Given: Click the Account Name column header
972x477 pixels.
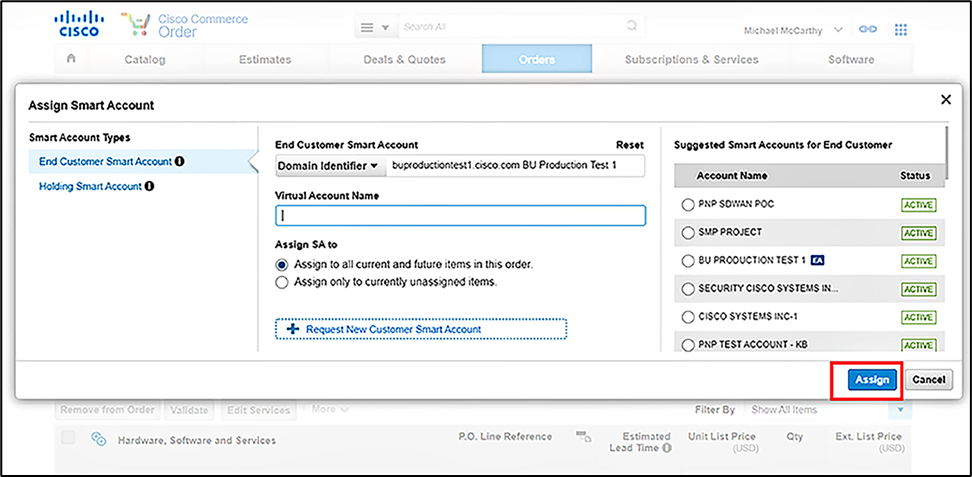Looking at the screenshot, I should click(731, 176).
